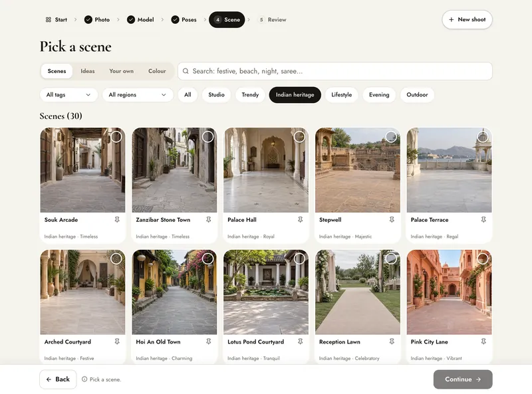The width and height of the screenshot is (532, 394).
Task: Pin the Pink City Lane scene
Action: point(483,342)
